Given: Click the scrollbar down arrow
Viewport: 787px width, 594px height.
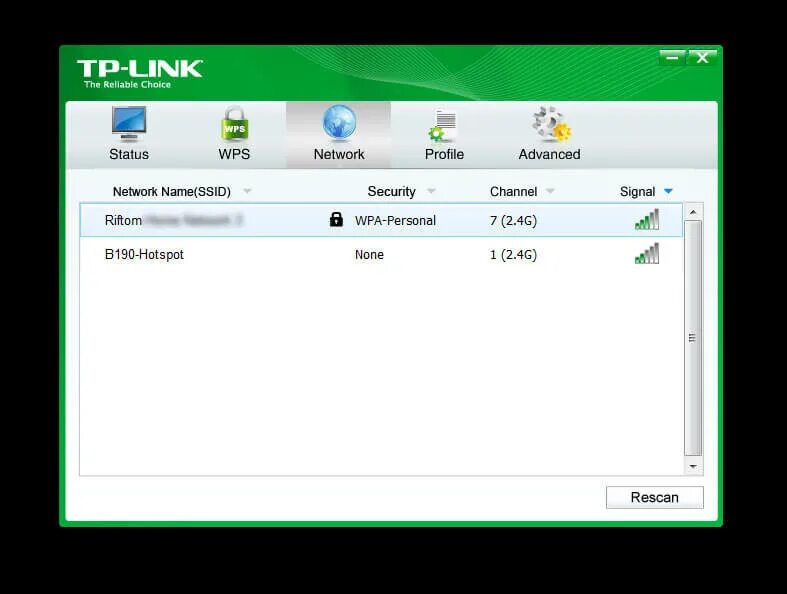Looking at the screenshot, I should click(693, 466).
